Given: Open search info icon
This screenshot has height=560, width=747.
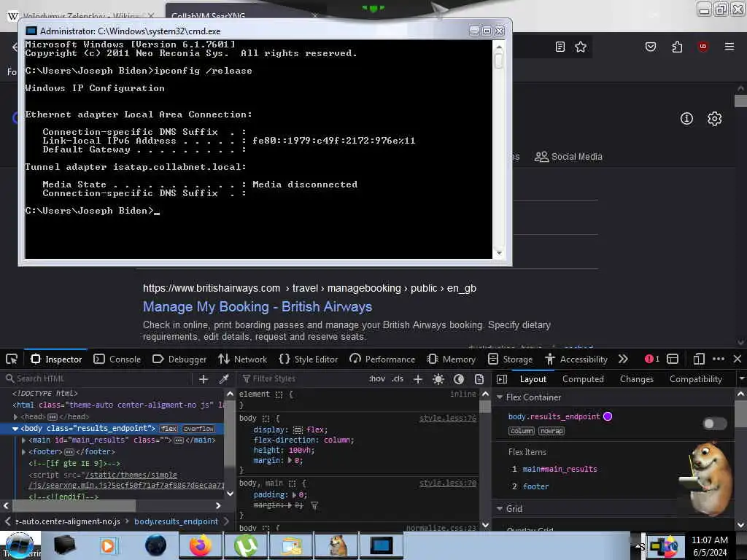Looking at the screenshot, I should pyautogui.click(x=686, y=119).
